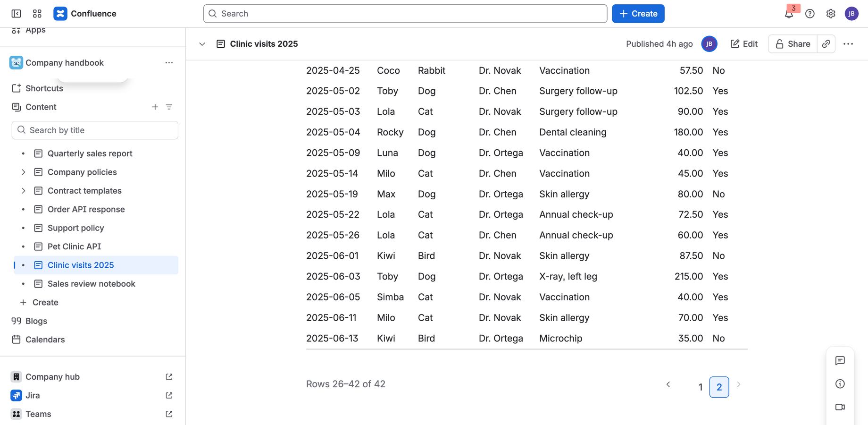Click the X-ray, left leg cell
The height and width of the screenshot is (425, 868).
pos(568,277)
